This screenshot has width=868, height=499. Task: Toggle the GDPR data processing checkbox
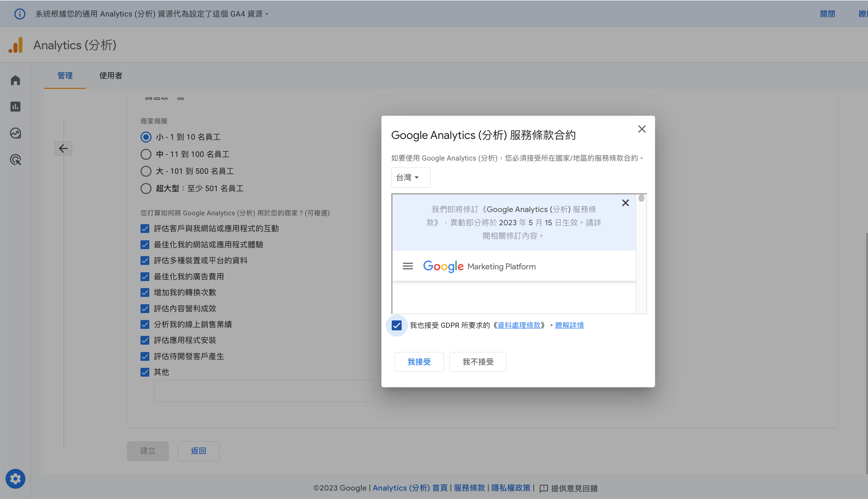[x=396, y=325]
